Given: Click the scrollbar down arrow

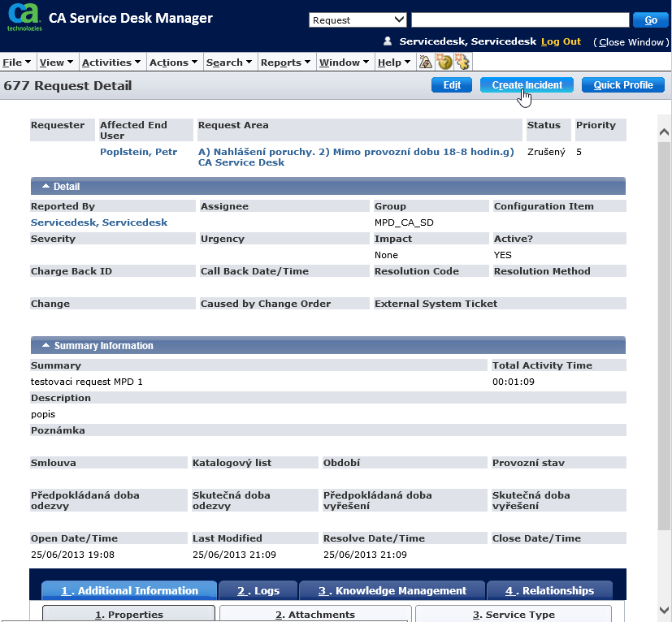Looking at the screenshot, I should pos(664,610).
